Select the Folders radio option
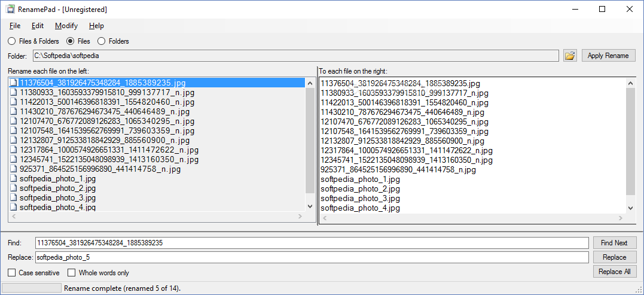Image resolution: width=644 pixels, height=295 pixels. coord(114,41)
